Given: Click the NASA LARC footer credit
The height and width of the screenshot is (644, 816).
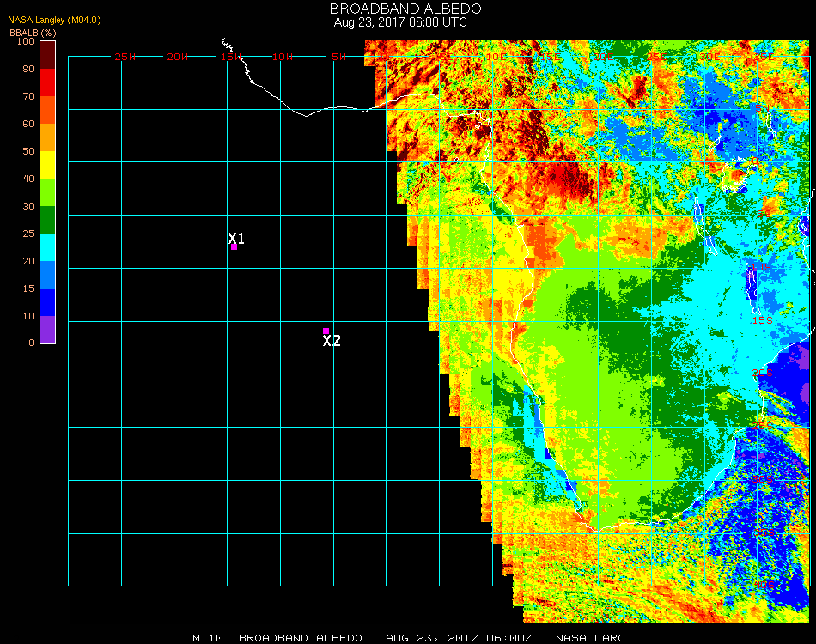Looking at the screenshot, I should (590, 638).
